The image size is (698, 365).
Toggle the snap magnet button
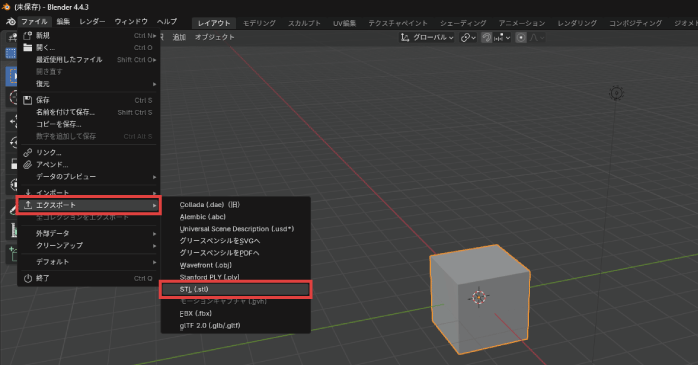tap(487, 38)
